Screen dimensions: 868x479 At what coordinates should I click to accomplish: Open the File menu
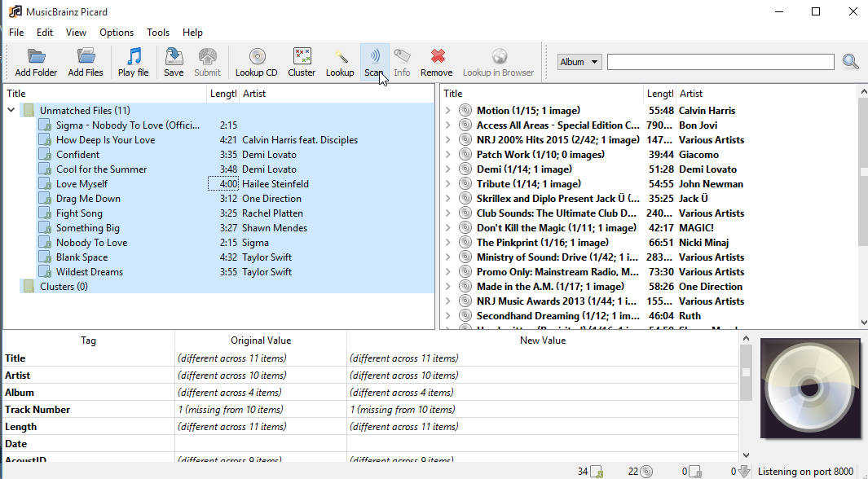tap(16, 33)
